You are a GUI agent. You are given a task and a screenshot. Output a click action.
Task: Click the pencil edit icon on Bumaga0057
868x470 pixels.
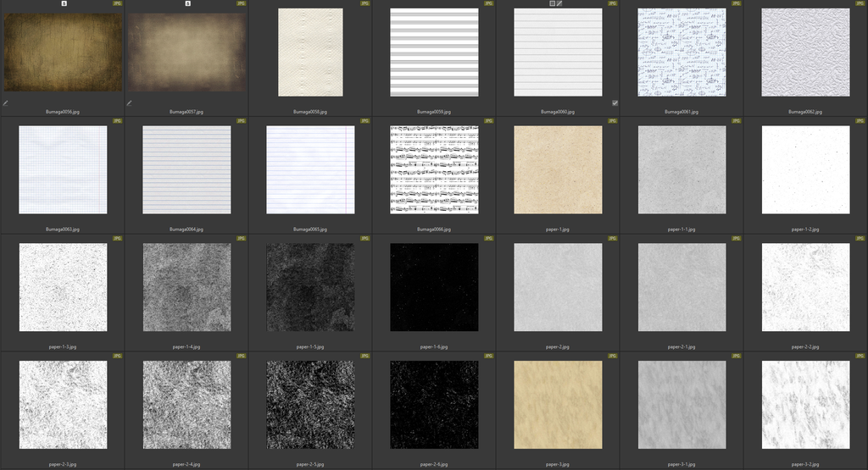pos(130,103)
